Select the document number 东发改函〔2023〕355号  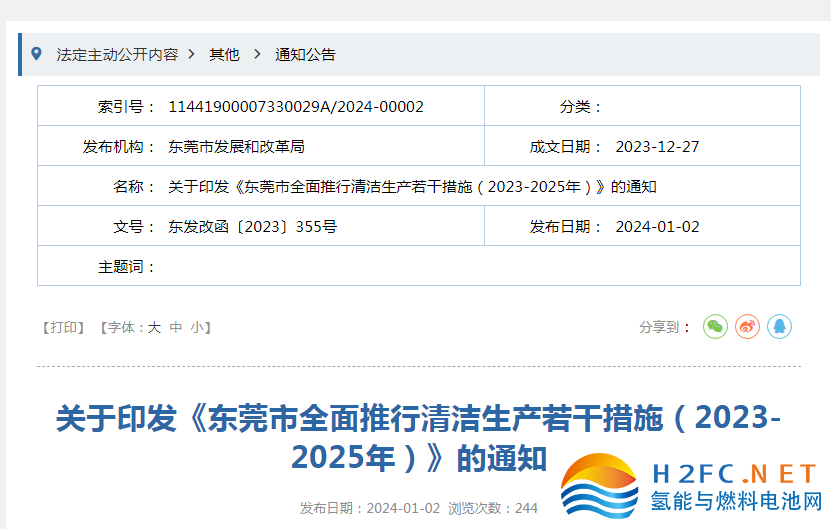pyautogui.click(x=253, y=226)
